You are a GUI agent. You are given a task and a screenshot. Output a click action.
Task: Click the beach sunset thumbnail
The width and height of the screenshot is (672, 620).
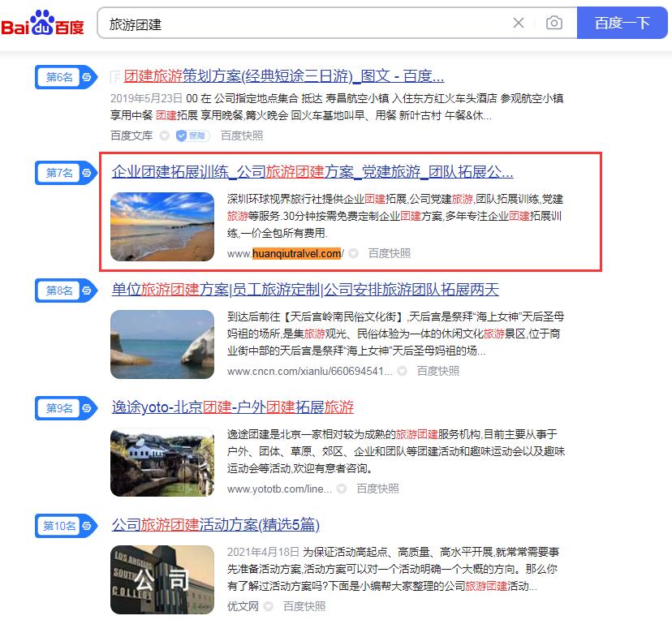click(162, 226)
